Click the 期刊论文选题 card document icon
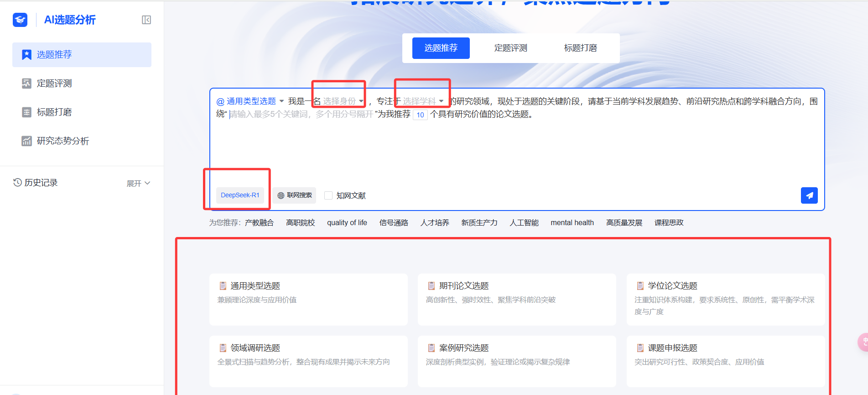Image resolution: width=868 pixels, height=395 pixels. [431, 286]
